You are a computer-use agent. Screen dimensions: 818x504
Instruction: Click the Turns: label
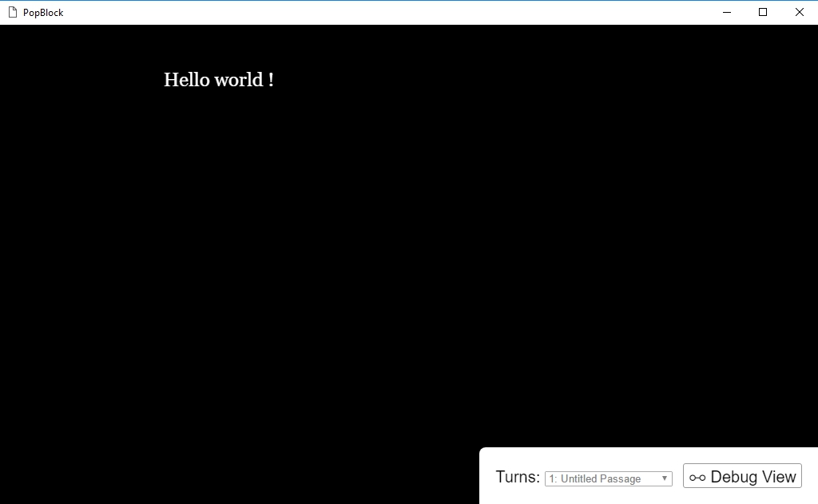point(518,477)
